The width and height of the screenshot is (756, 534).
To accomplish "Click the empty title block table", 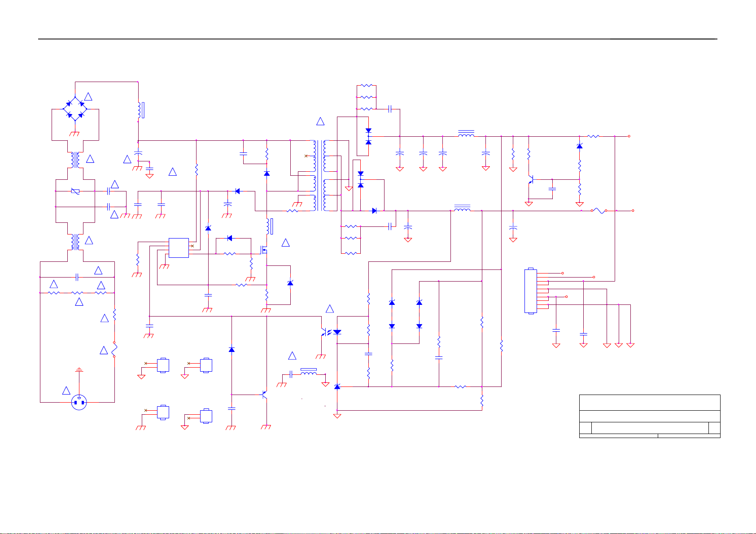I will tap(650, 416).
